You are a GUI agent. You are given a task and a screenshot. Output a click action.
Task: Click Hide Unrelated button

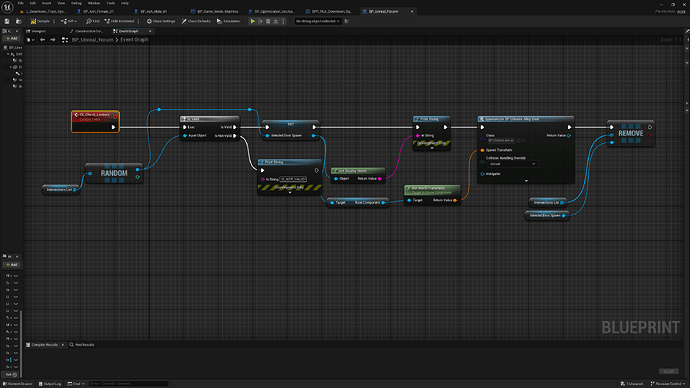click(119, 21)
